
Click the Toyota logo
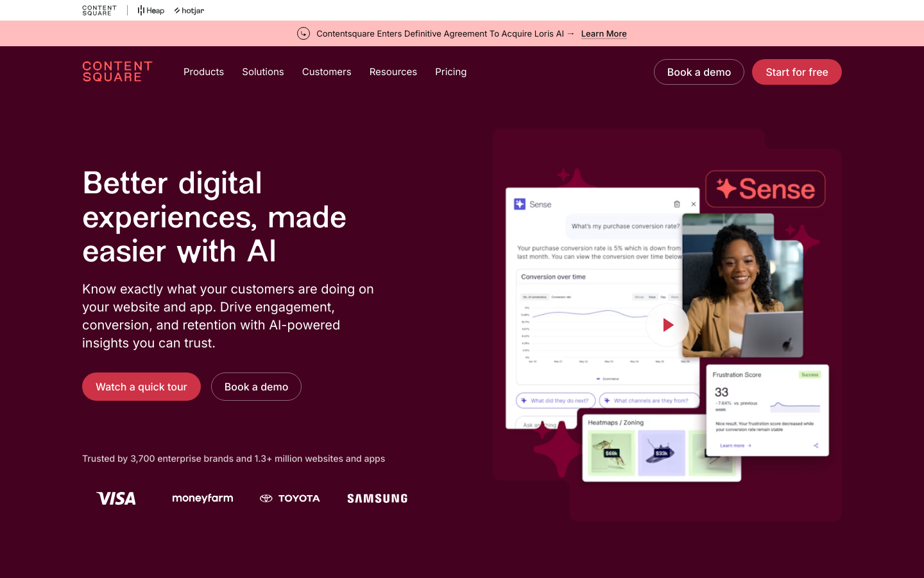(289, 498)
